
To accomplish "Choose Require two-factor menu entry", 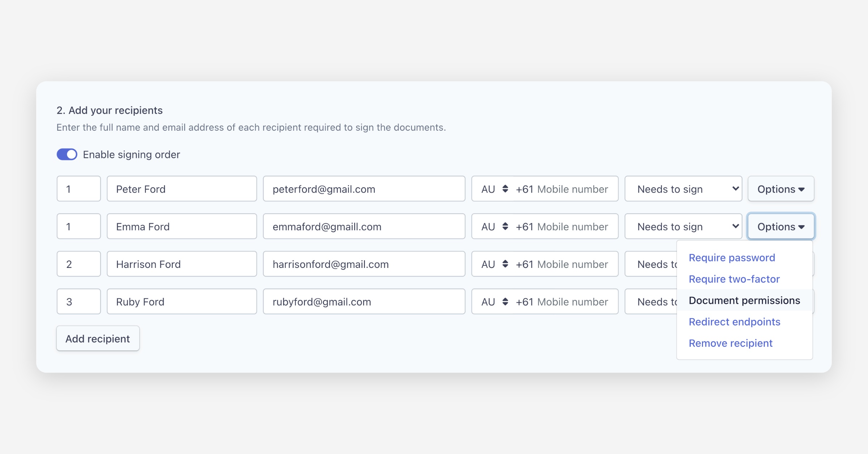I will [734, 279].
